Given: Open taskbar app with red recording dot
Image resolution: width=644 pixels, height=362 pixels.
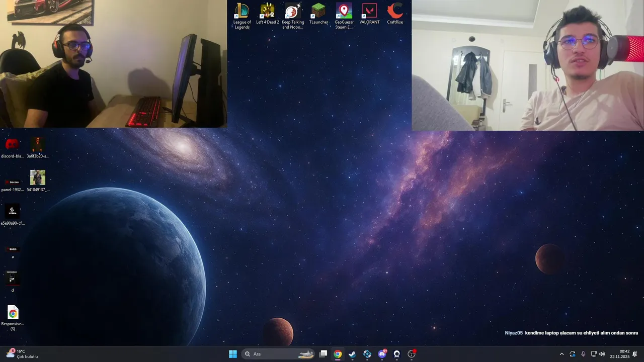Looking at the screenshot, I should click(412, 354).
